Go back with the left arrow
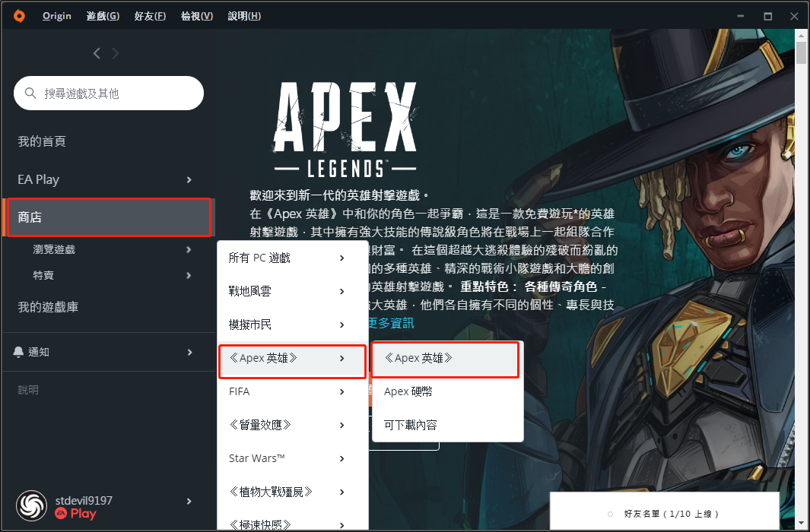Screen dimensions: 810x532 (x=97, y=53)
